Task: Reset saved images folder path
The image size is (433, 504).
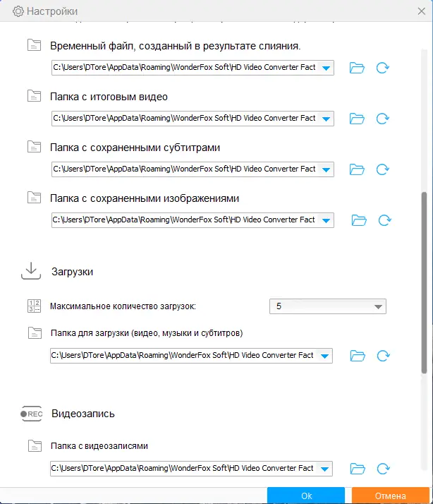Action: point(385,220)
